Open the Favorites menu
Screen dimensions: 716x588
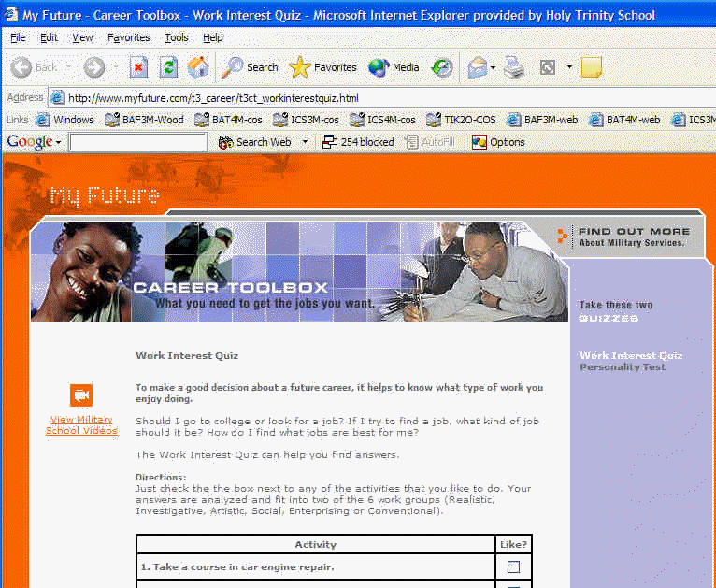pyautogui.click(x=128, y=37)
